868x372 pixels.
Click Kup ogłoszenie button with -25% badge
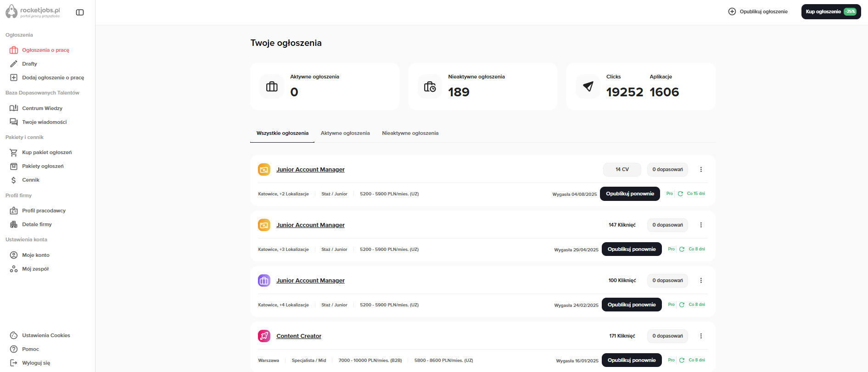tap(831, 12)
